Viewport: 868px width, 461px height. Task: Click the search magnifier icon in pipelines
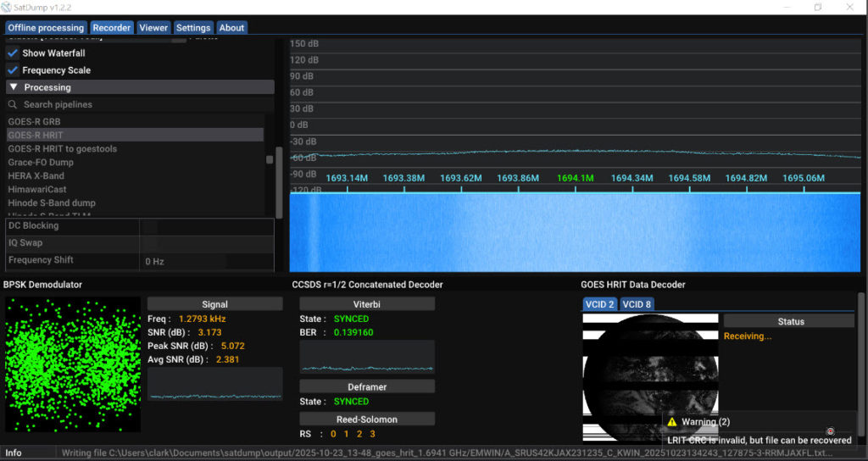coord(13,105)
